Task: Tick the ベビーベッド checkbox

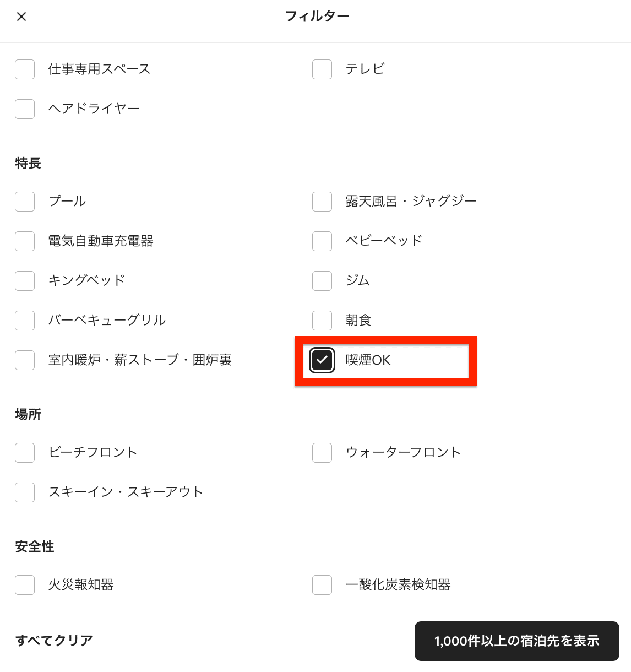Action: tap(322, 241)
